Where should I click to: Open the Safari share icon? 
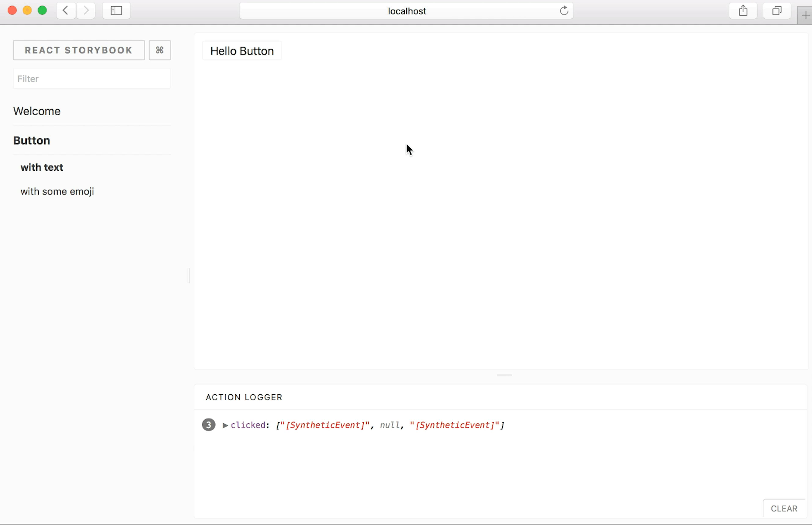743,11
